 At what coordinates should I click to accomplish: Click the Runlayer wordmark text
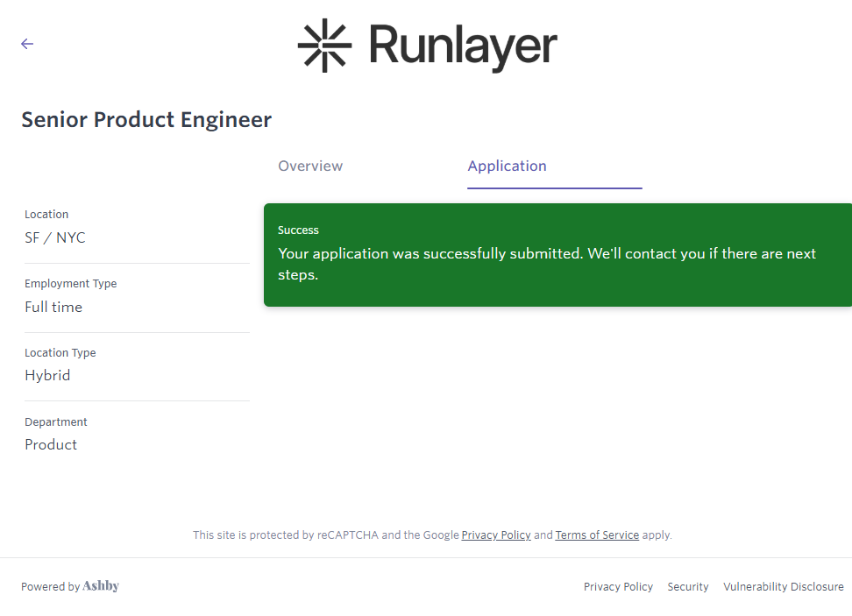tap(463, 46)
